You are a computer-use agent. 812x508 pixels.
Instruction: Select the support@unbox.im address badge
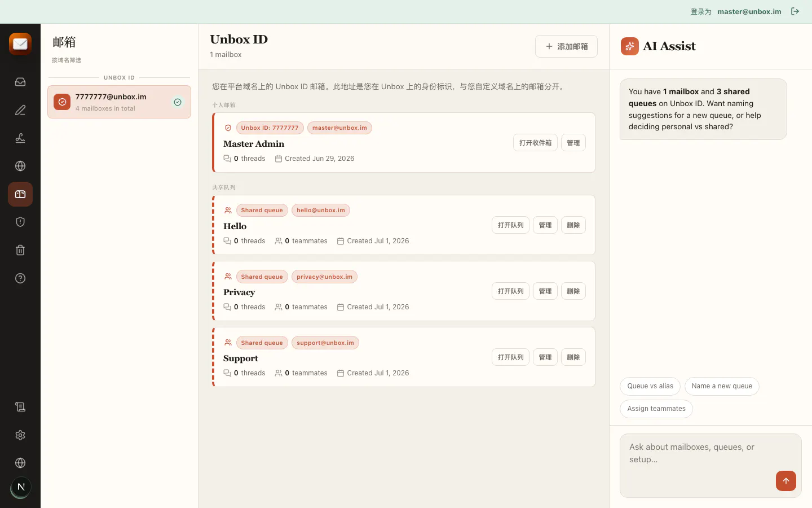click(325, 343)
